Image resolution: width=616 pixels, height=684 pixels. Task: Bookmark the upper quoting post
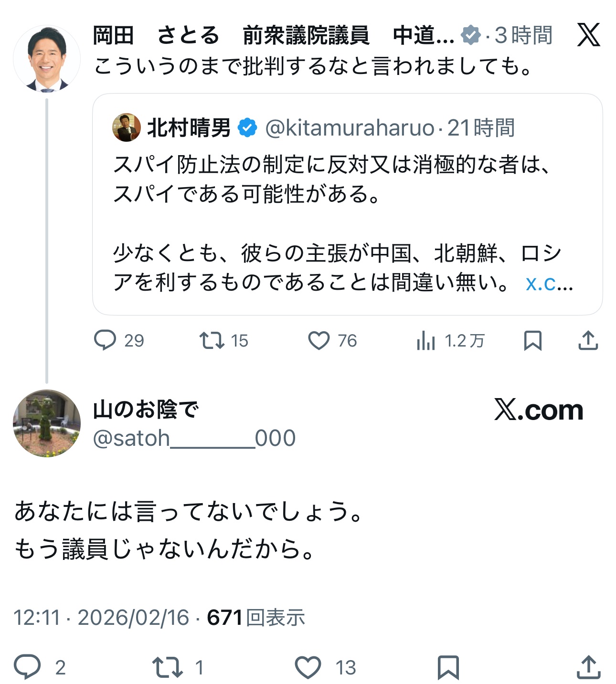[532, 340]
